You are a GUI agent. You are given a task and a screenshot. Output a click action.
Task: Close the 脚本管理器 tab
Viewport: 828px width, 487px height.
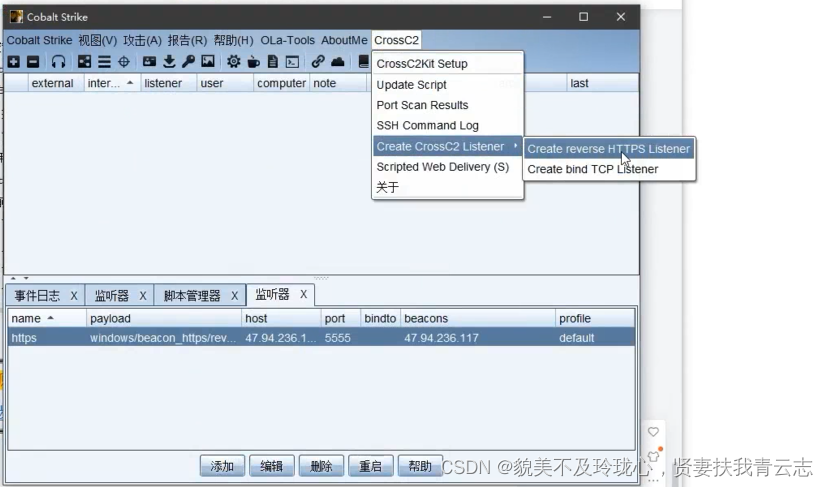tap(234, 296)
